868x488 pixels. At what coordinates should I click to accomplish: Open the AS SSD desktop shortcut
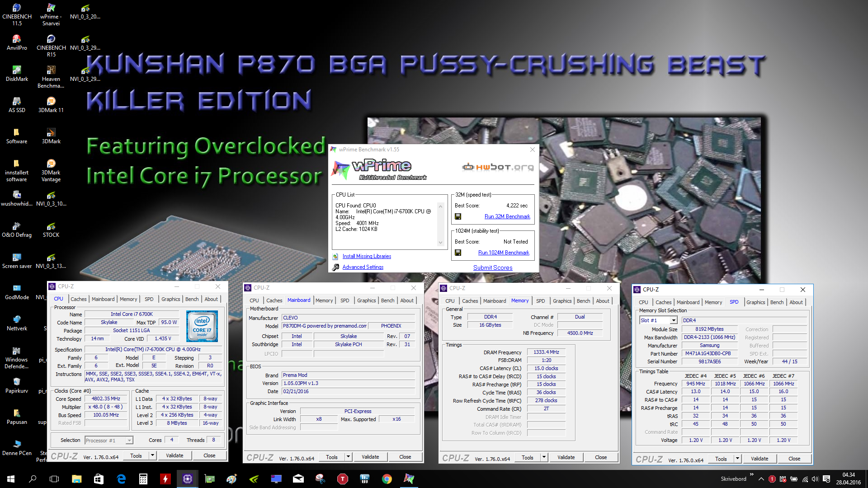(x=17, y=105)
